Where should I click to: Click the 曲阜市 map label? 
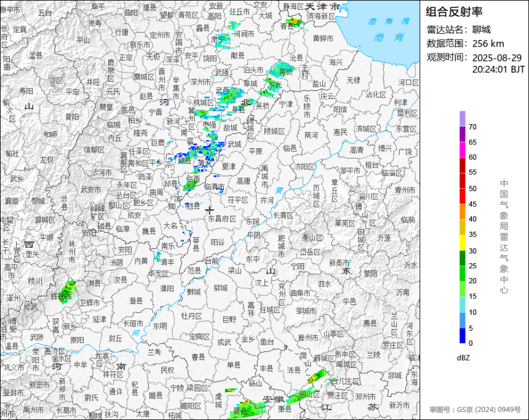(x=300, y=293)
